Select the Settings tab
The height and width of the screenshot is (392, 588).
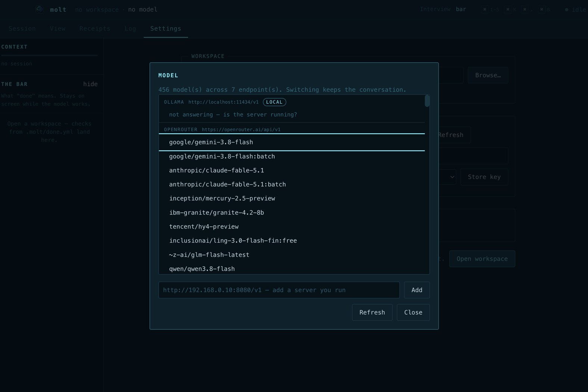pyautogui.click(x=166, y=29)
